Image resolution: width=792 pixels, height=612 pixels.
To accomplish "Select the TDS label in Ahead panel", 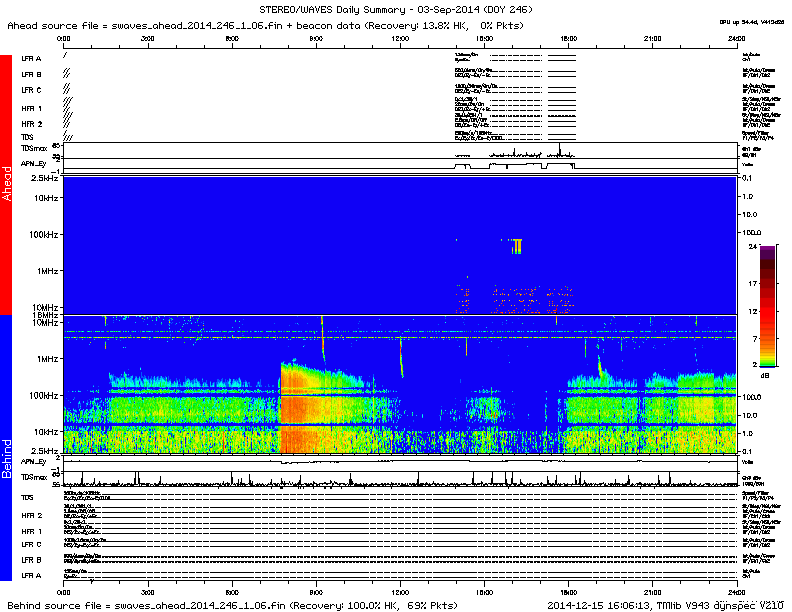I will 27,137.
